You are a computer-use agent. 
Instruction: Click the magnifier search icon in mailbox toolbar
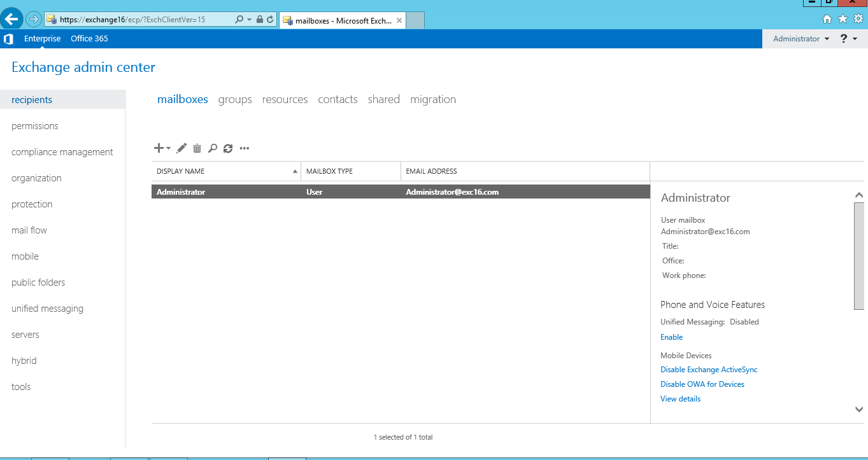[213, 148]
